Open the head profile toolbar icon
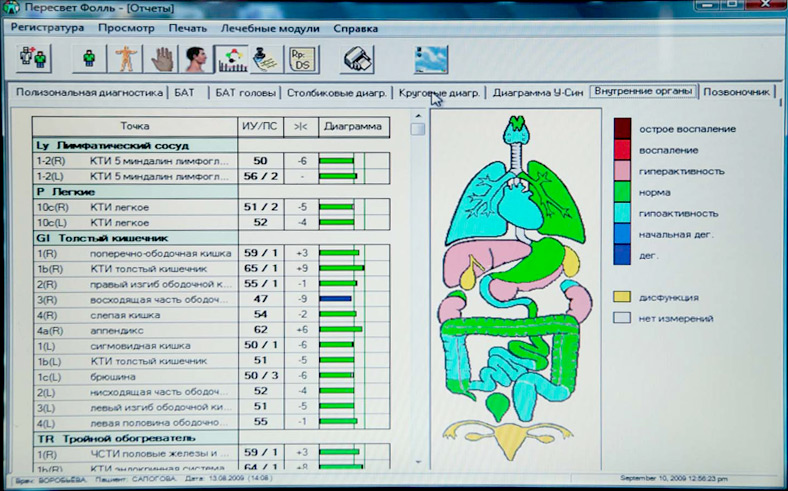This screenshot has width=788, height=491. [x=196, y=59]
